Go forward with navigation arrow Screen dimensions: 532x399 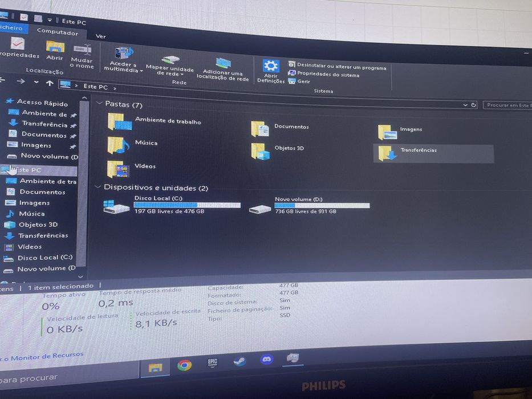21,81
